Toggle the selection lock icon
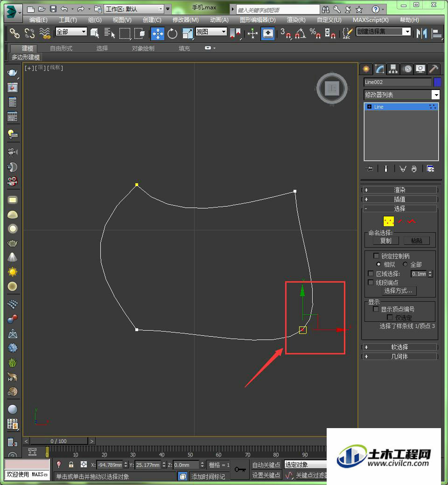This screenshot has width=448, height=485. click(x=71, y=464)
